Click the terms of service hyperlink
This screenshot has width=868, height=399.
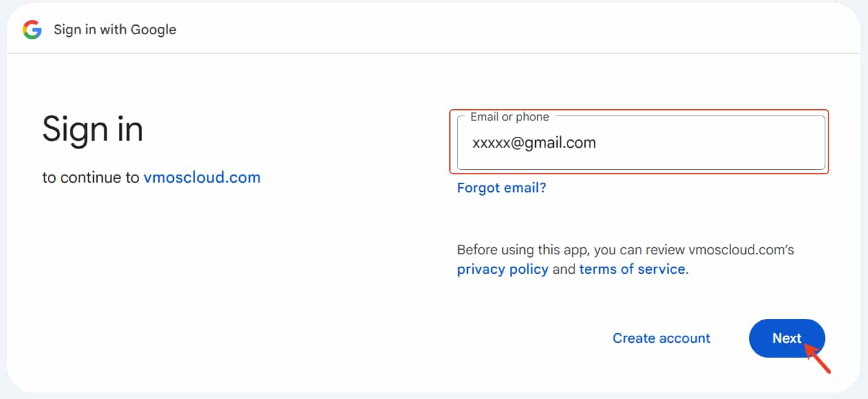pos(631,269)
